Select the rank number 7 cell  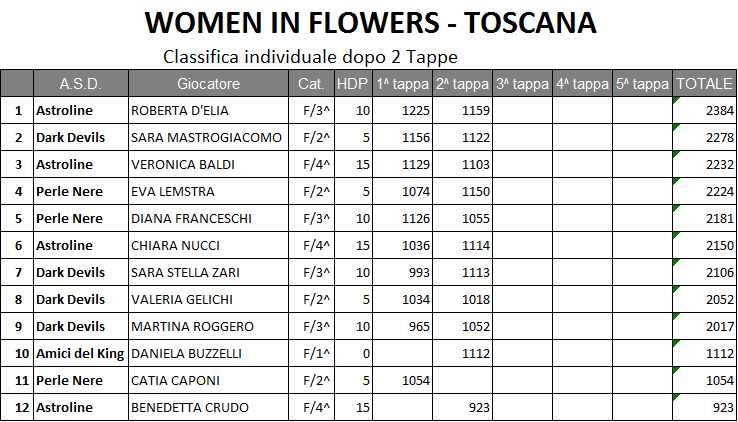coord(17,272)
